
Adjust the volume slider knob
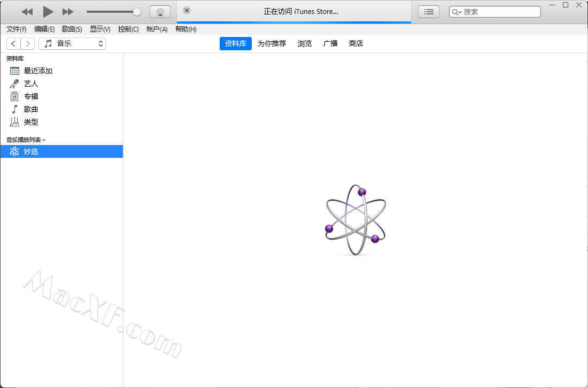tap(137, 12)
